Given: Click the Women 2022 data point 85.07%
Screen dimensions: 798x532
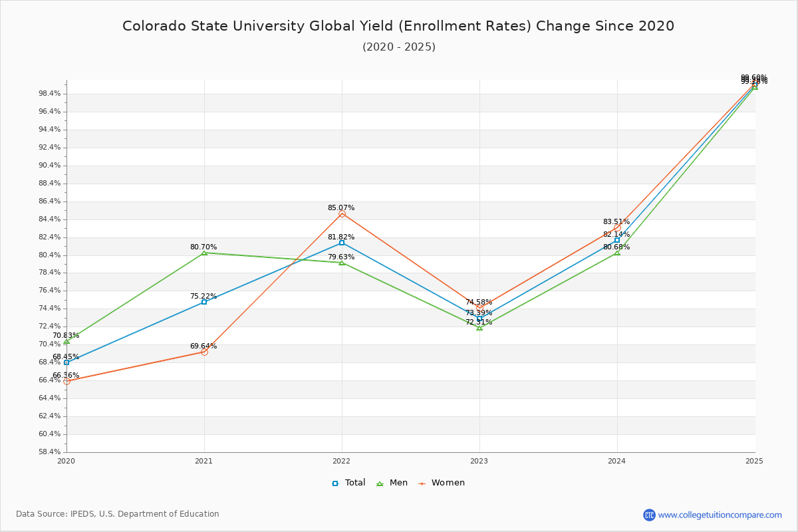Looking at the screenshot, I should point(342,214).
